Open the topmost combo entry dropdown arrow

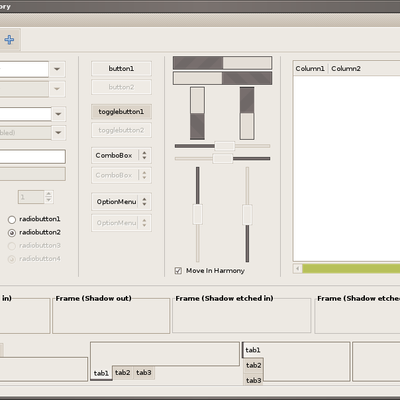point(57,69)
